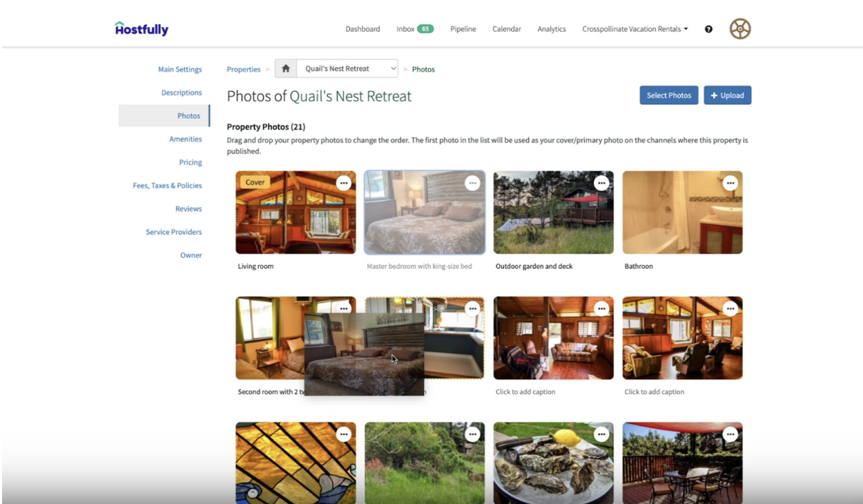The width and height of the screenshot is (863, 504).
Task: Click the Upload button
Action: tap(728, 95)
